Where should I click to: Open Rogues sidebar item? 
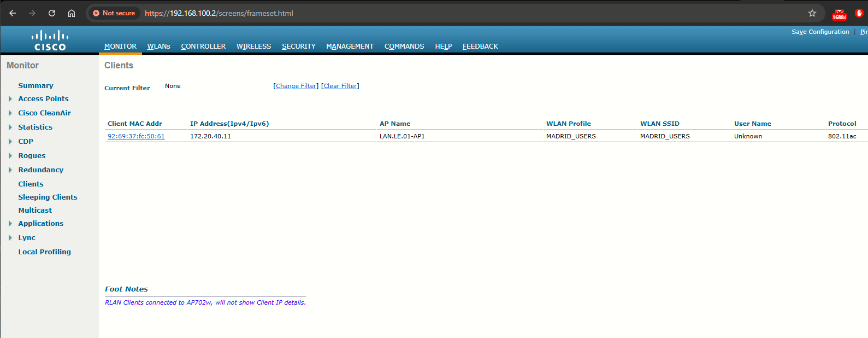32,156
